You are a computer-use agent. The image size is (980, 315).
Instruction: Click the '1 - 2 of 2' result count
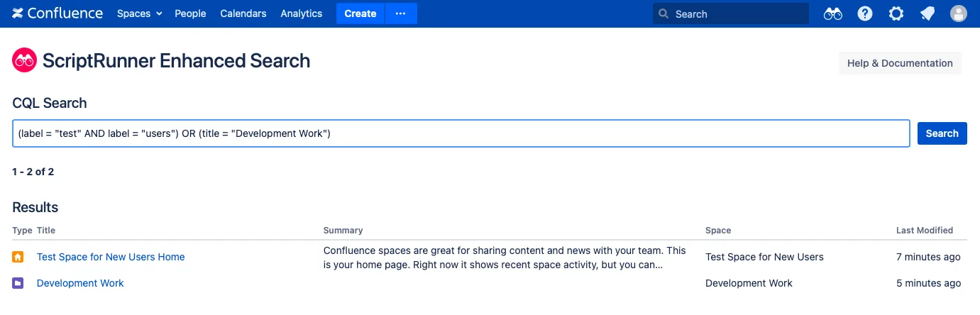[33, 172]
